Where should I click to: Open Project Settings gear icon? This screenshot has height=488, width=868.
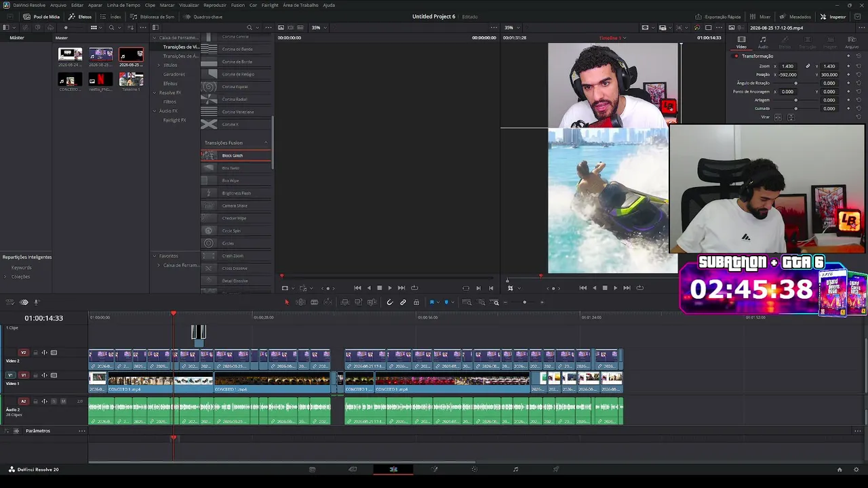857,469
